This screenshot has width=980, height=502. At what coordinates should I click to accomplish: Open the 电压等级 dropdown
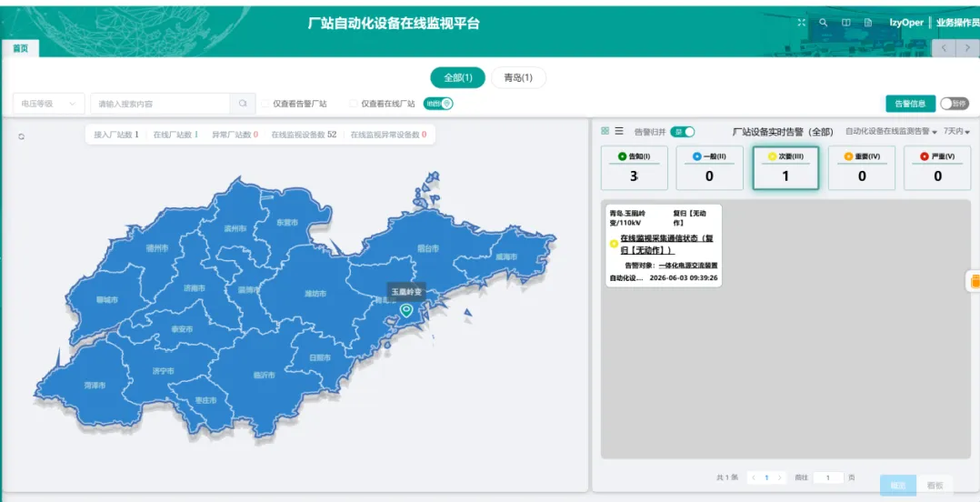click(49, 104)
